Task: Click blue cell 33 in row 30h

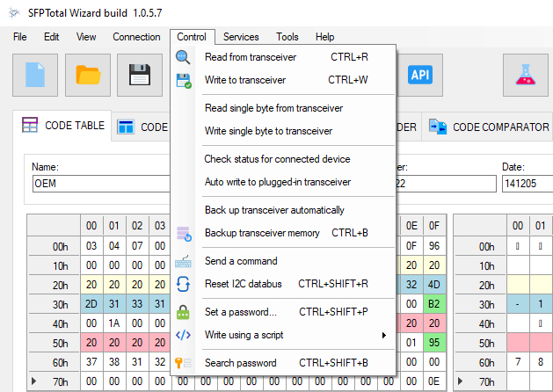Action: point(137,304)
